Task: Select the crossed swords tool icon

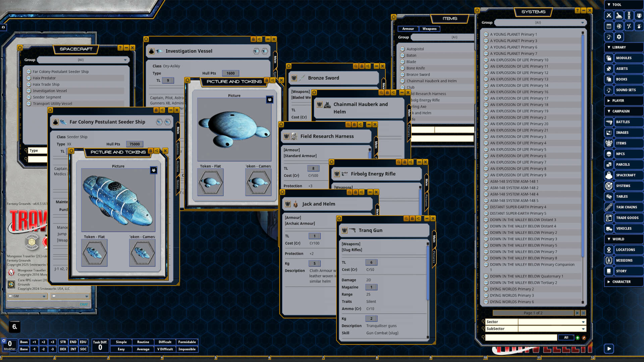Action: click(x=609, y=15)
